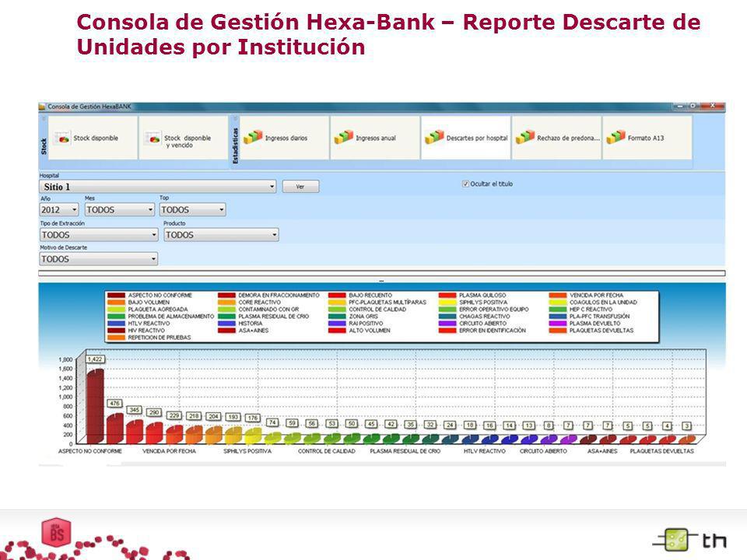Toggle the Ocultar el título checkbox
This screenshot has width=747, height=560.
click(465, 184)
